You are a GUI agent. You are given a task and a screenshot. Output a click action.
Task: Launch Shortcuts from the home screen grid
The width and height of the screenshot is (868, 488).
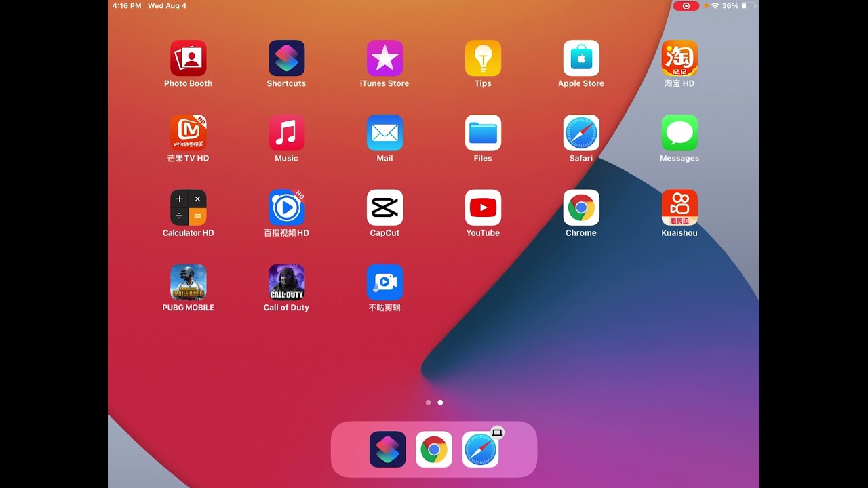pos(286,58)
